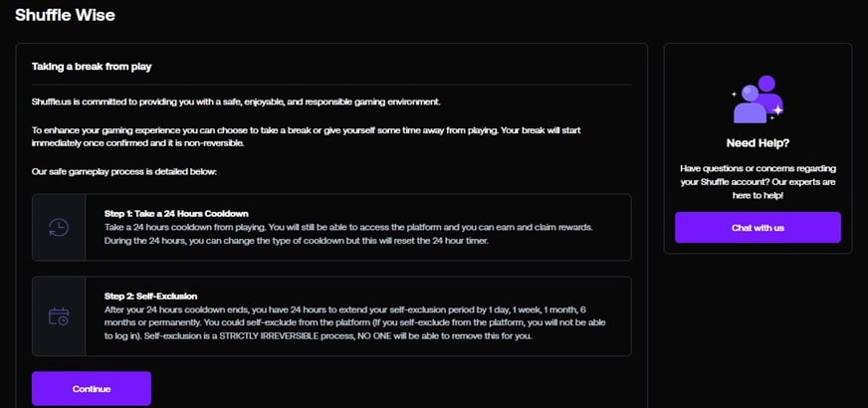
Task: Click the Need Help? heading
Action: (758, 143)
